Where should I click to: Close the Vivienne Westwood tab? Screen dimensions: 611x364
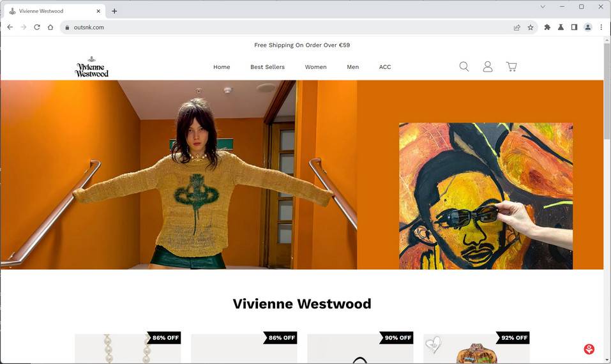(98, 11)
